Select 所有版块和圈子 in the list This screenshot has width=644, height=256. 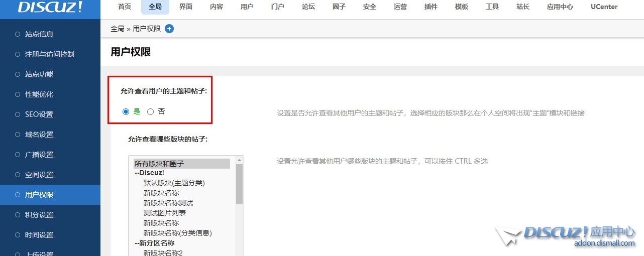pos(159,164)
